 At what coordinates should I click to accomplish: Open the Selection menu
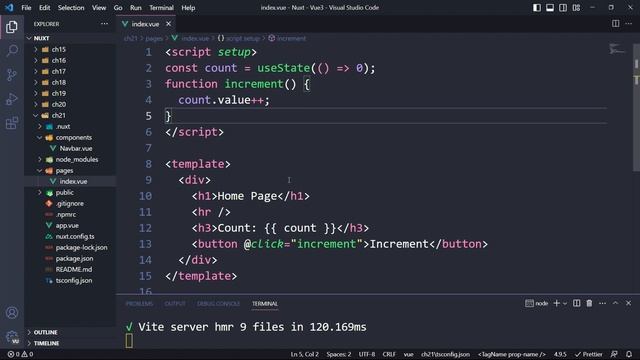tap(71, 8)
